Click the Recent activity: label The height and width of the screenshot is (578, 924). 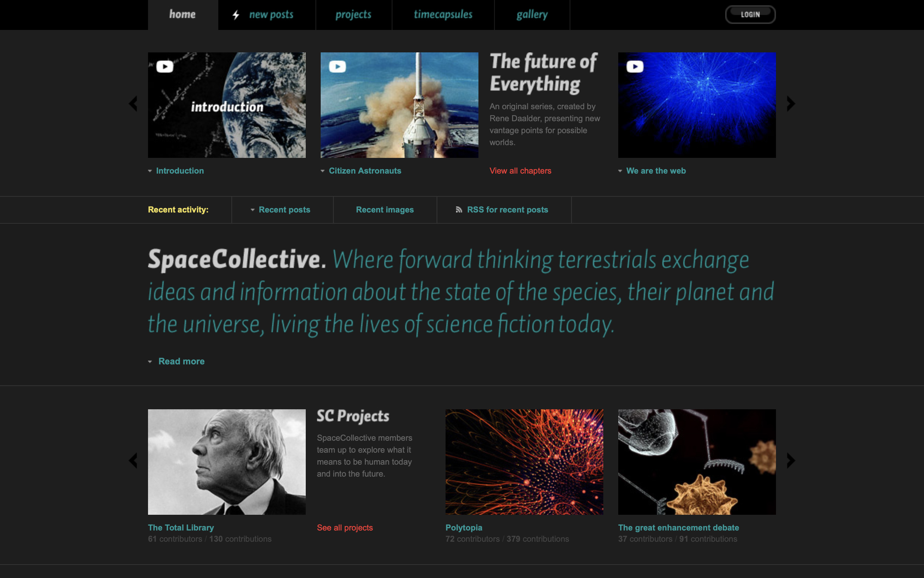pos(178,210)
